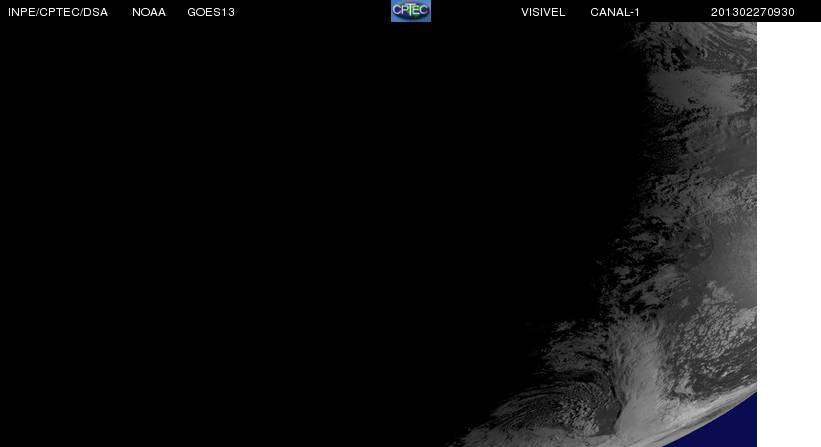This screenshot has height=447, width=821.
Task: Click the VISIVEL channel label
Action: (x=543, y=12)
